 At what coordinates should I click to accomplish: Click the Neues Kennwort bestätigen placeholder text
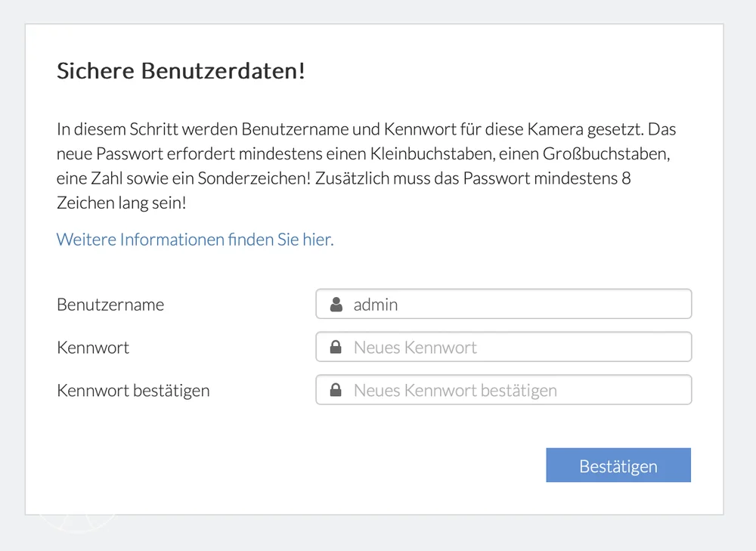click(x=455, y=391)
